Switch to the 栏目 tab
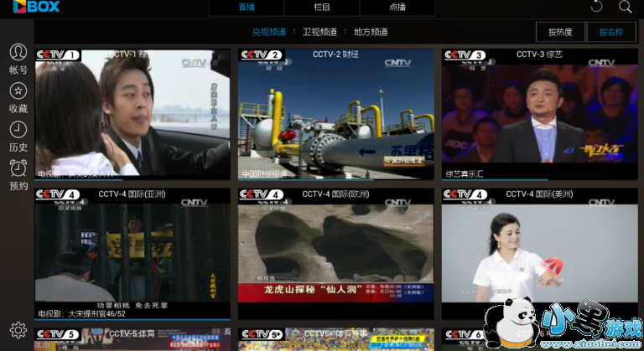 [x=322, y=8]
